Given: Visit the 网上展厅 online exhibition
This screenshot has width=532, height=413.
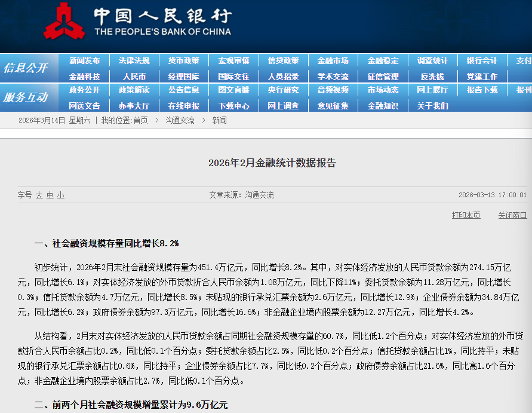Looking at the screenshot, I should [x=432, y=90].
